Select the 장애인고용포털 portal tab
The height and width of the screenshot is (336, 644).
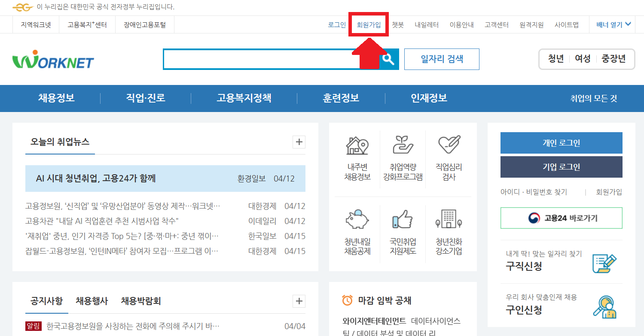[x=144, y=24]
